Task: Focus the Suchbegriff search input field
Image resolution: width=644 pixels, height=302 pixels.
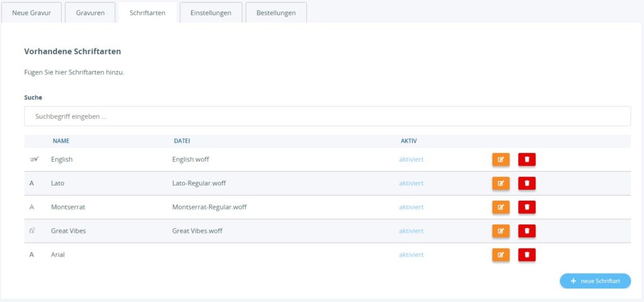Action: point(327,116)
